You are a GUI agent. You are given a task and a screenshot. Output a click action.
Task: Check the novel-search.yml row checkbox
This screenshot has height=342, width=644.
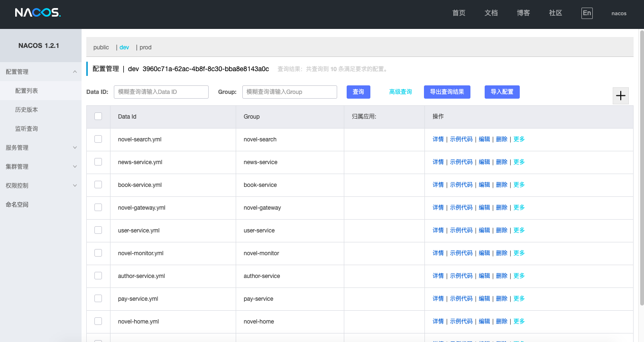click(98, 139)
